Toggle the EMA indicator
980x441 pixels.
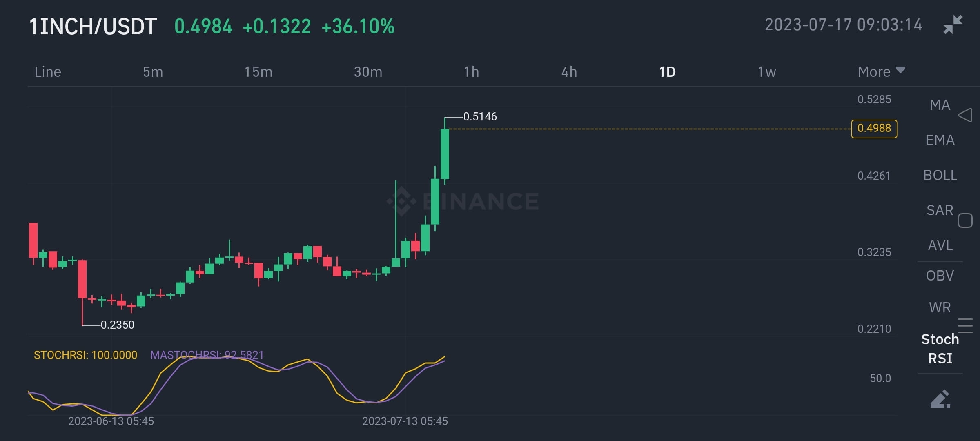940,140
